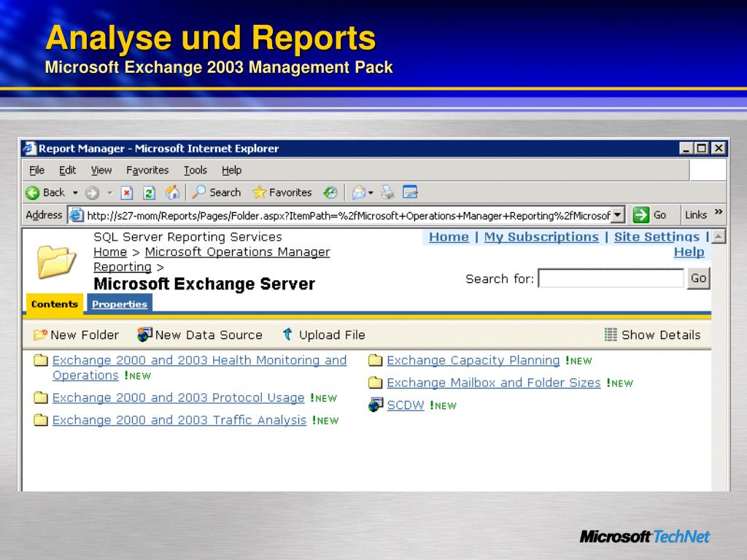Click inside the Search for text box
Screen dimensions: 747x560
pos(611,278)
